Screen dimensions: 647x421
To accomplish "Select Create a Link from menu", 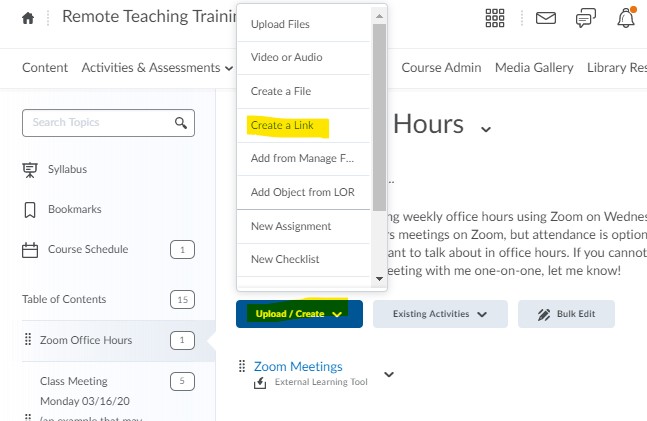I will (282, 125).
